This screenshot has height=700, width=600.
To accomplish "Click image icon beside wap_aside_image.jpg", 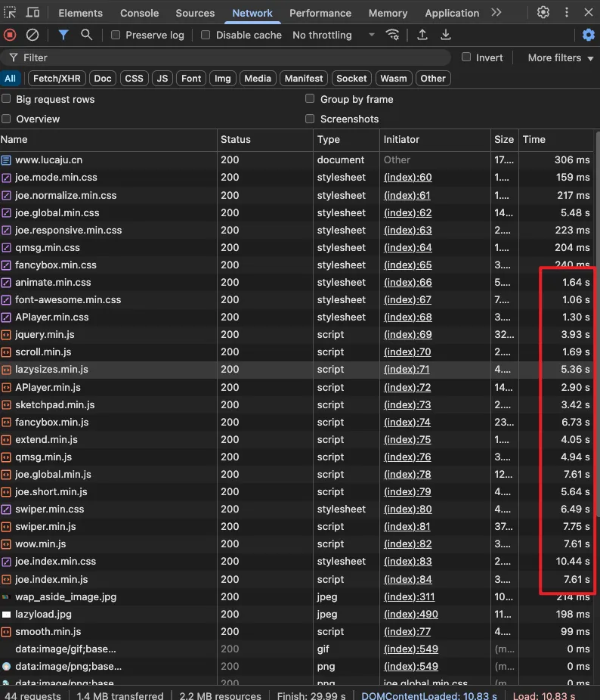I will pos(6,597).
